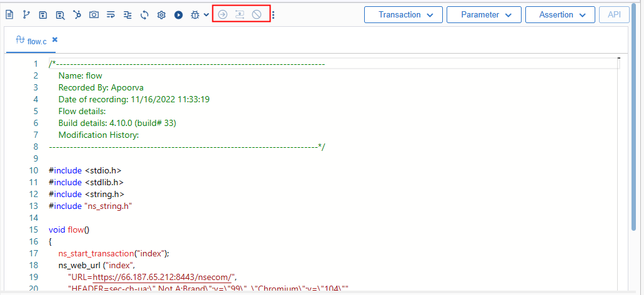Click 'Build details: 4.10.0' line
This screenshot has width=644, height=295.
pos(117,123)
